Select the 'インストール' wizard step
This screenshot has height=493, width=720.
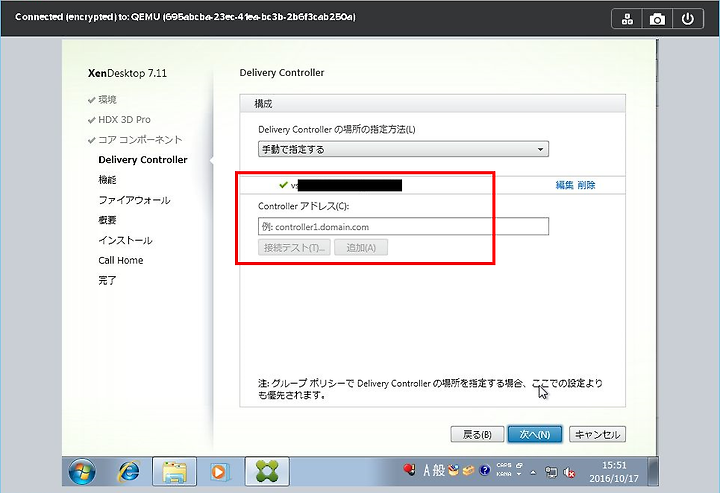click(x=125, y=240)
